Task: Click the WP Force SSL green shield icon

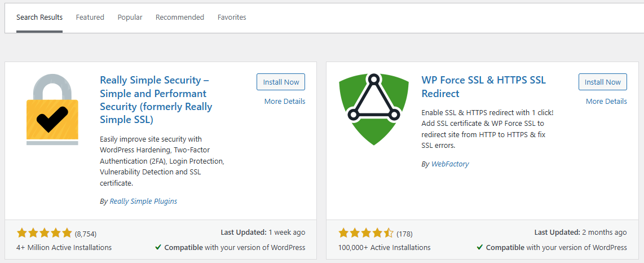Action: click(x=373, y=109)
